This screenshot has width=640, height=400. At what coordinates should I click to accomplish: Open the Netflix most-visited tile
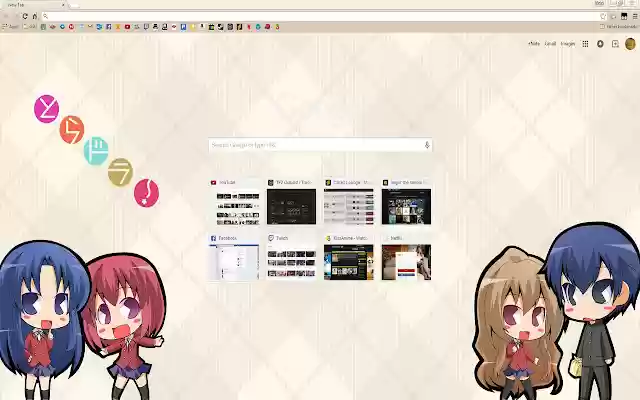point(406,258)
